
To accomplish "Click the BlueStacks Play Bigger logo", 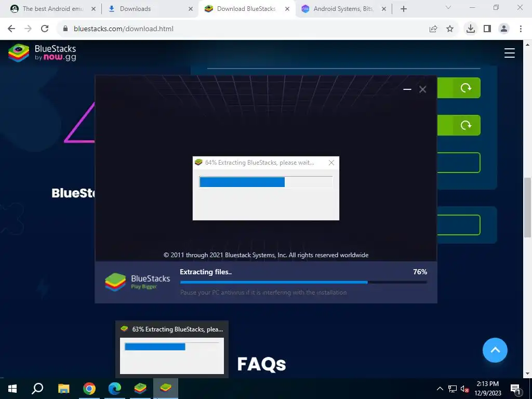I will [137, 282].
